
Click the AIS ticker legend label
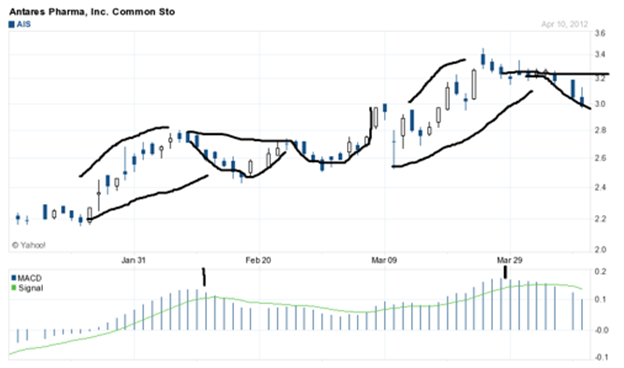[23, 25]
